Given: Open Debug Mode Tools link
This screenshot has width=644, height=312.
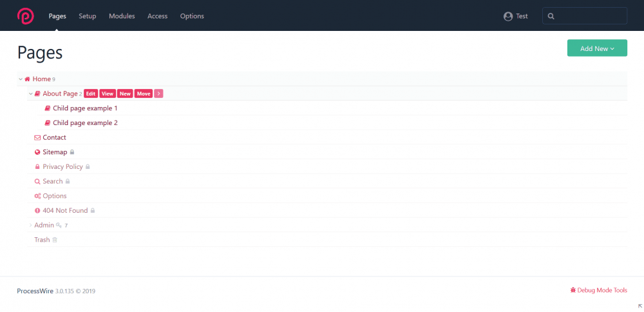Looking at the screenshot, I should pos(598,291).
